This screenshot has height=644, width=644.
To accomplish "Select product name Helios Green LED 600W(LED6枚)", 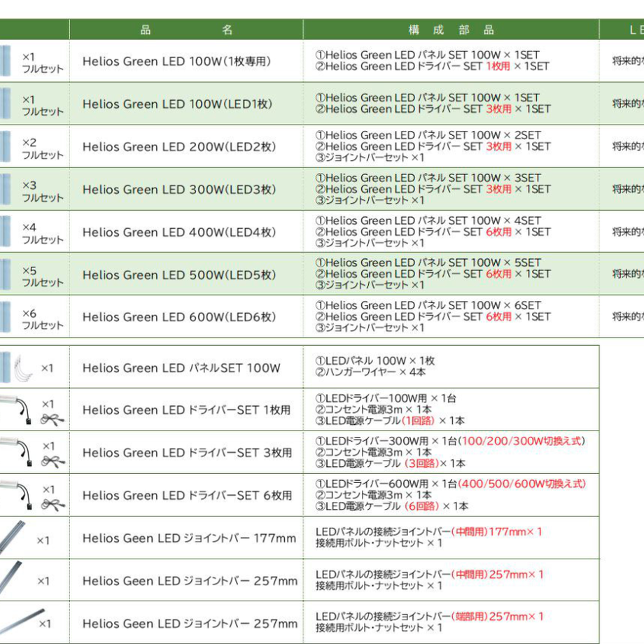I will (x=179, y=317).
